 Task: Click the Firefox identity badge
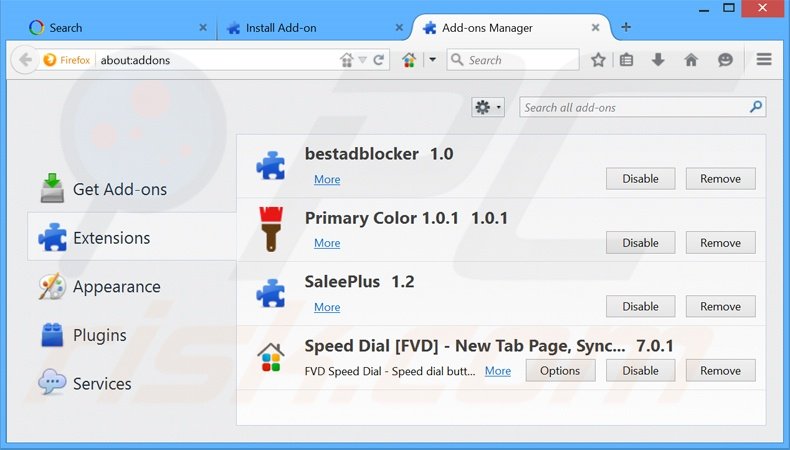click(67, 60)
